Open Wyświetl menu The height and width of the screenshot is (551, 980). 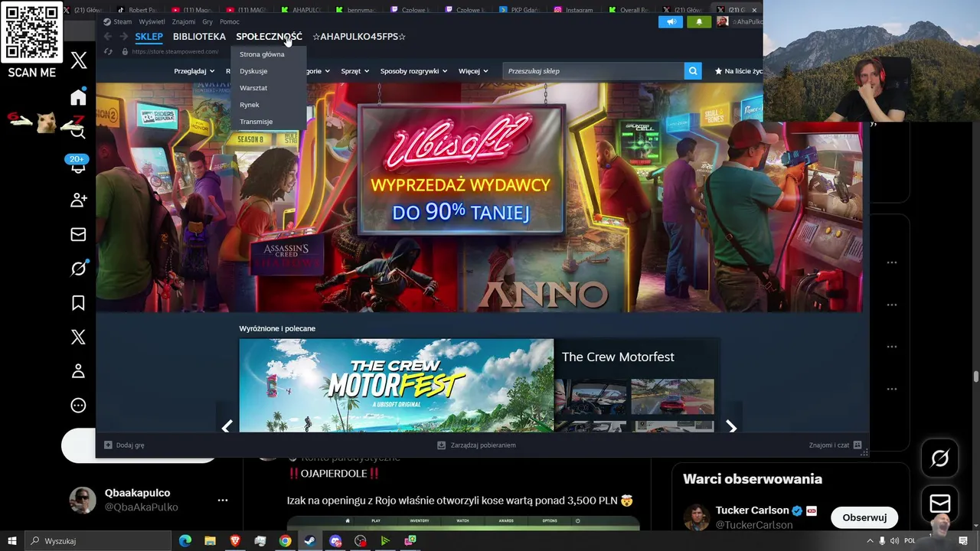click(152, 21)
